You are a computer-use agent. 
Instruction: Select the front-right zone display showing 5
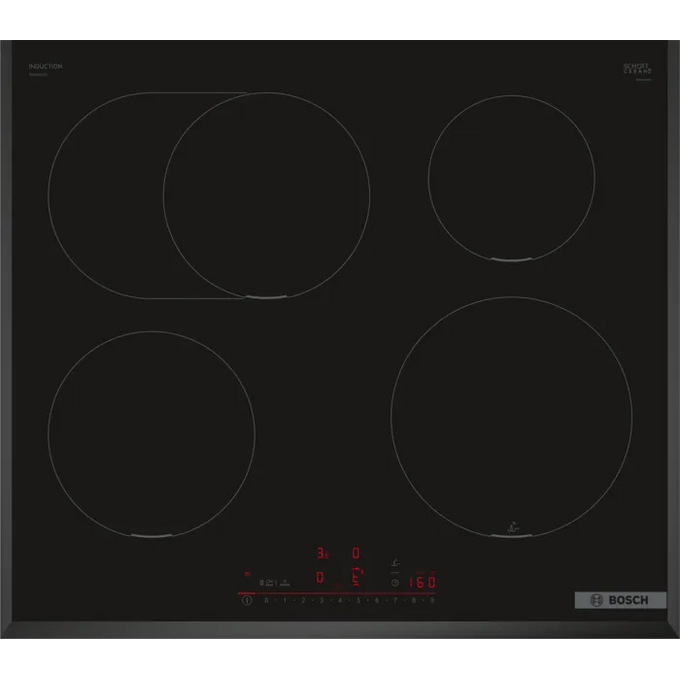coord(355,575)
